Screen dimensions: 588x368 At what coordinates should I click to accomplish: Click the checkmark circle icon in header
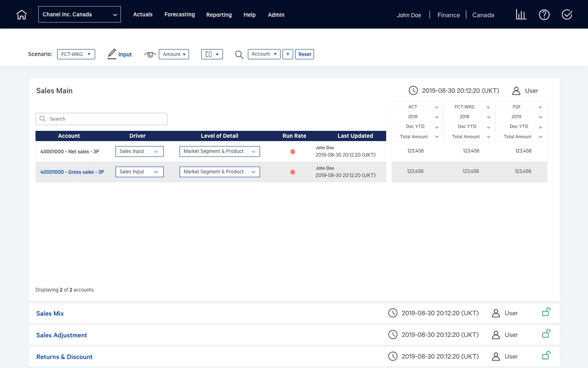(567, 15)
